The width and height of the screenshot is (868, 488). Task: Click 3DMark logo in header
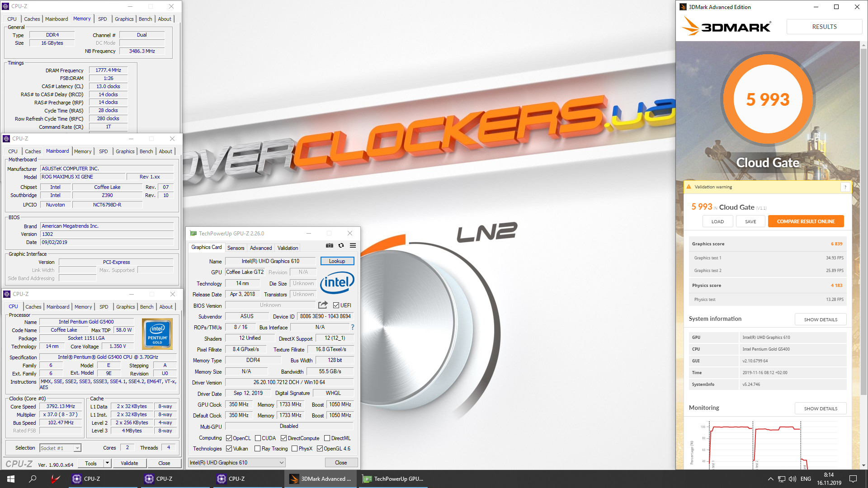726,27
